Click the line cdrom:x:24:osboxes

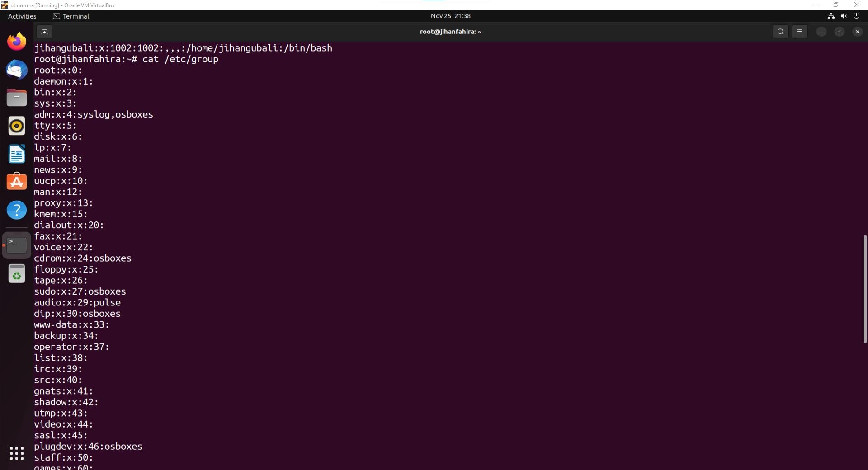pos(83,258)
